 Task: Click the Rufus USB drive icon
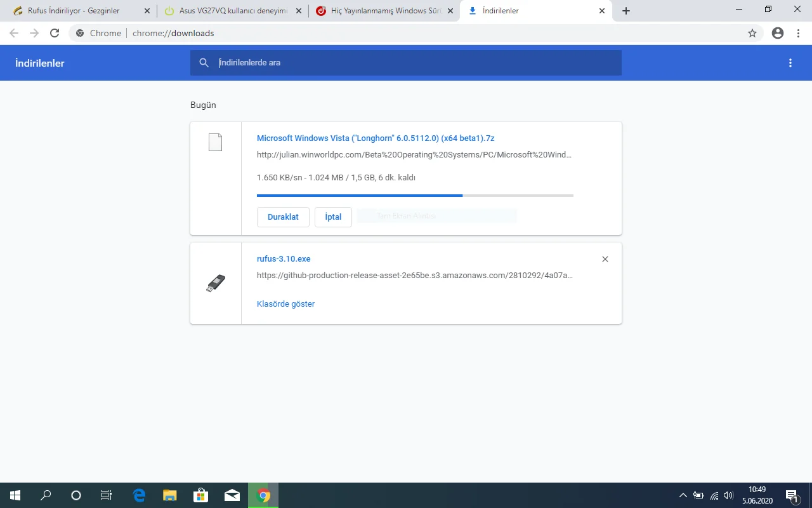(x=216, y=283)
